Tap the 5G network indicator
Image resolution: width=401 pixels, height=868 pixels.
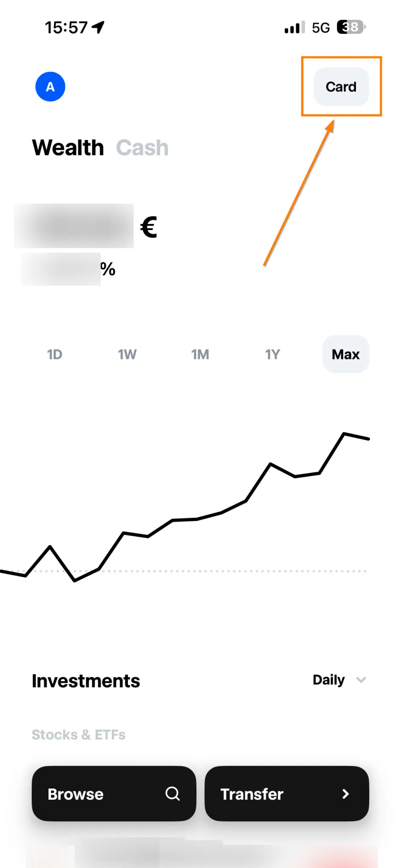[321, 28]
